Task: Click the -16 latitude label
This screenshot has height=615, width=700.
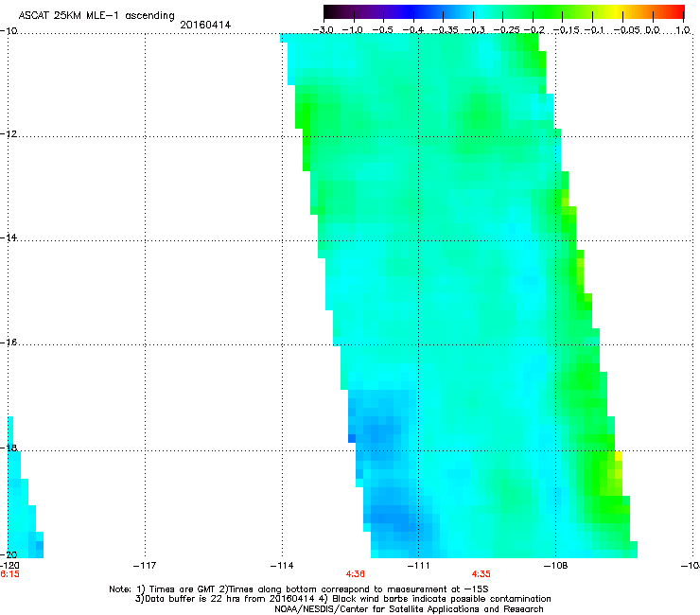Action: (x=9, y=343)
